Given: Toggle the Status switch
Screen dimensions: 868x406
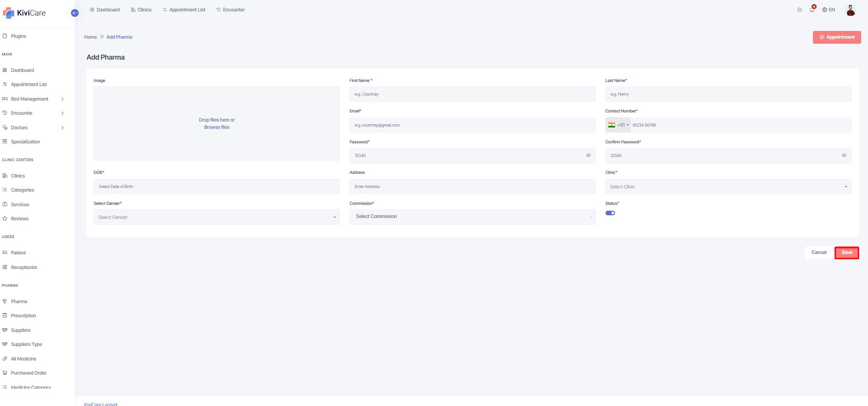Looking at the screenshot, I should coord(610,213).
